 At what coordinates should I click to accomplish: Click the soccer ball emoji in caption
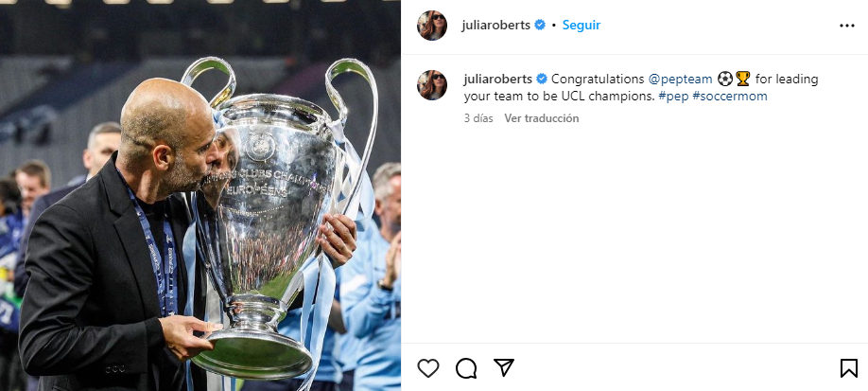point(725,79)
